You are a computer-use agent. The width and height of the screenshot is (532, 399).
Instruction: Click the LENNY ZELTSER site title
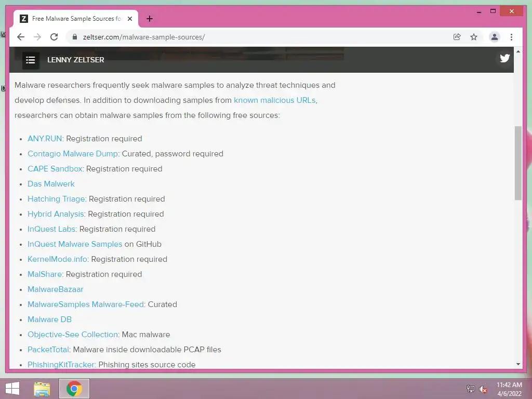click(76, 60)
